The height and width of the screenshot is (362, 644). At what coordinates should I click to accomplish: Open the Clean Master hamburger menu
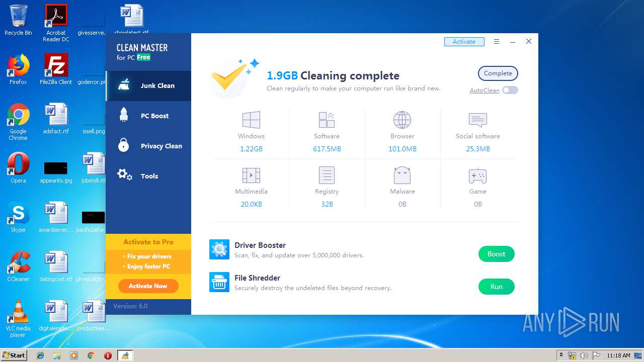[497, 42]
